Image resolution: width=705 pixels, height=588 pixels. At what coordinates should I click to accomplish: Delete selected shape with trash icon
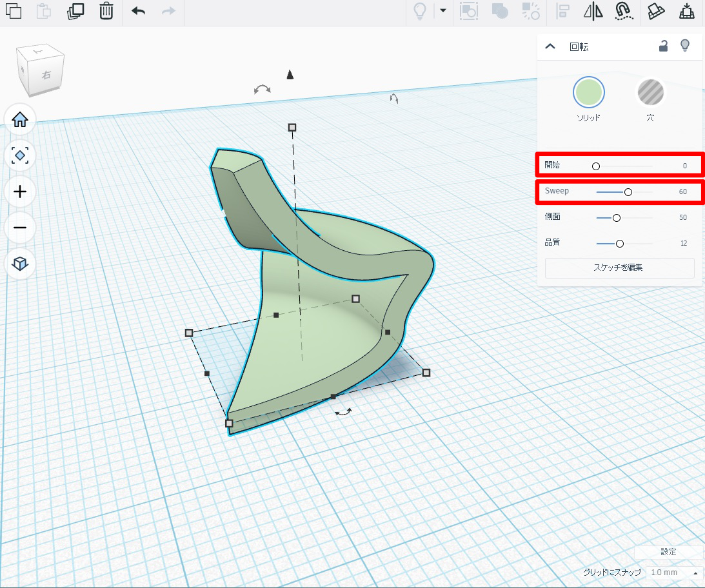pos(106,11)
